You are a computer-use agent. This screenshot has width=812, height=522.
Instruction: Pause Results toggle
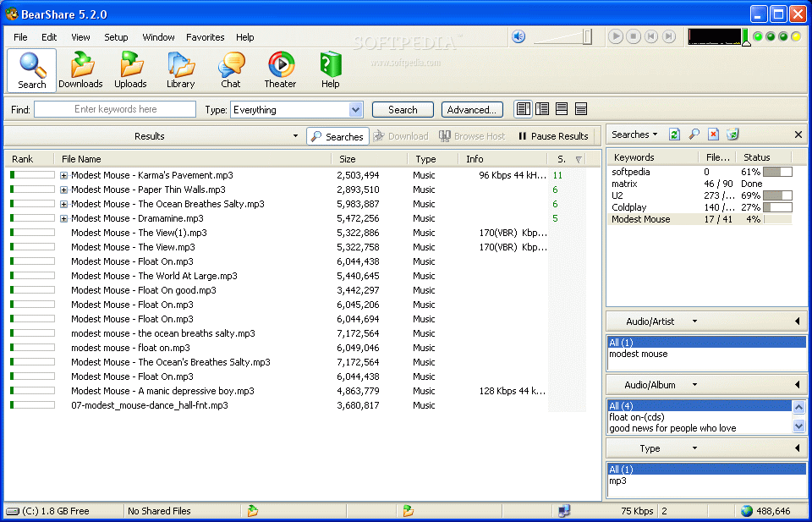(x=553, y=136)
